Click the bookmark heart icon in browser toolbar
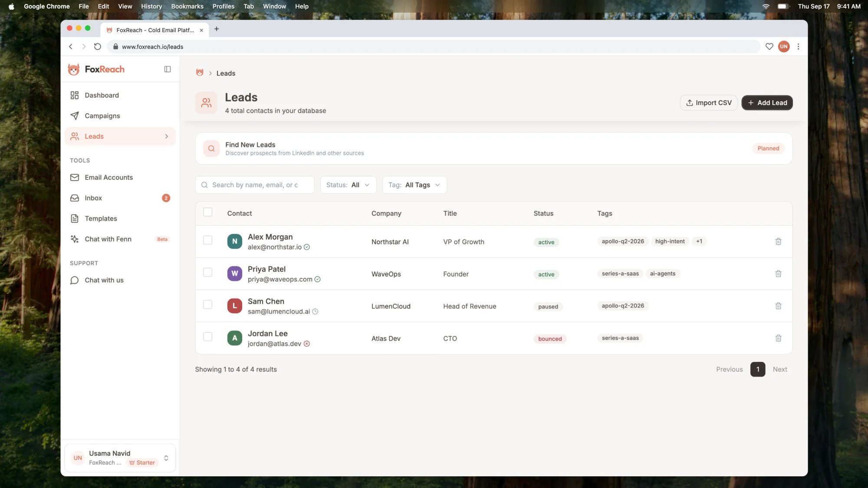 click(x=769, y=46)
